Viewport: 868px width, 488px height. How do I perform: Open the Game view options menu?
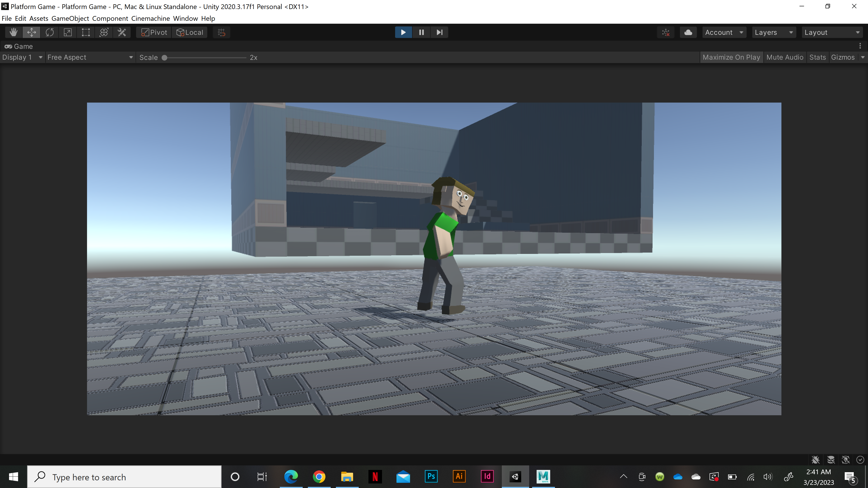(860, 46)
